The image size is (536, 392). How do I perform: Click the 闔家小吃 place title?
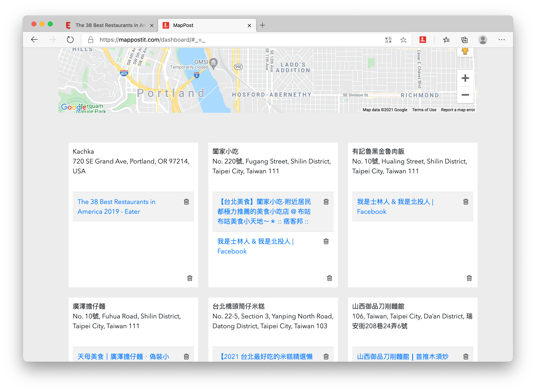point(225,151)
